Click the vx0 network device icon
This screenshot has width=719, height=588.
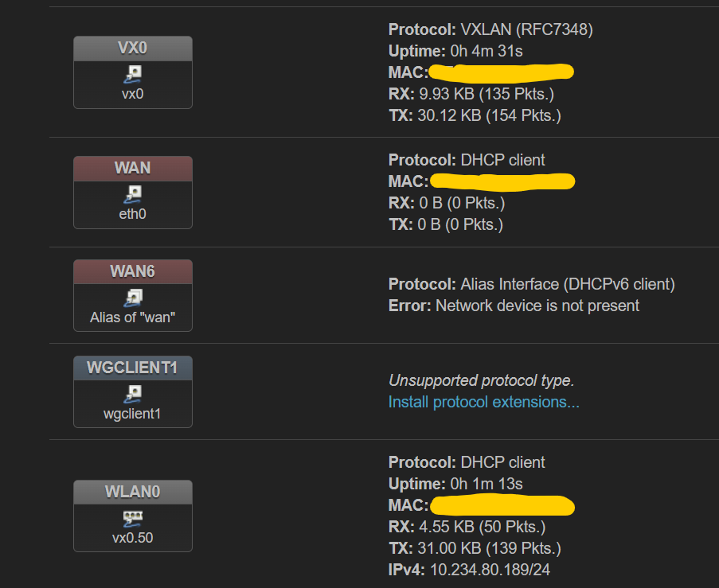(133, 74)
